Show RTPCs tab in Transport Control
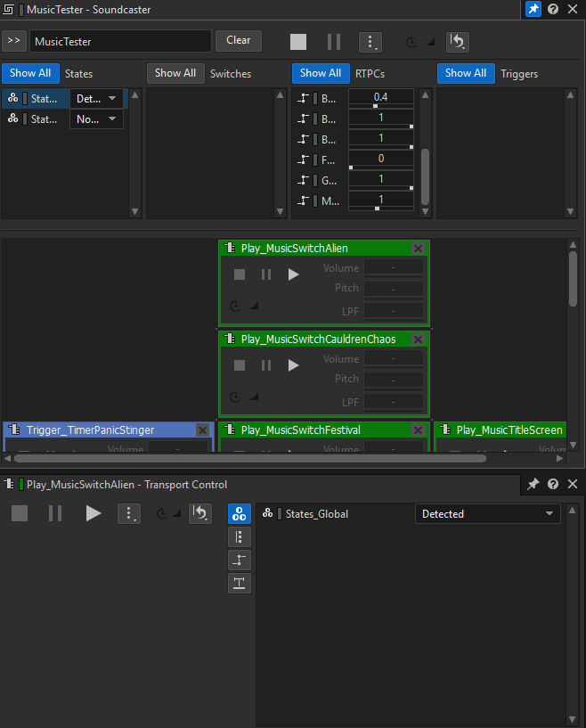 240,560
